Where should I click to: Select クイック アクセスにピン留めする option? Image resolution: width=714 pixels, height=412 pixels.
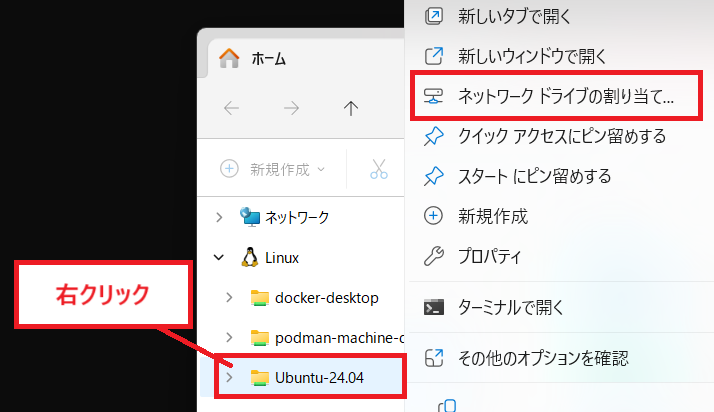coord(561,135)
